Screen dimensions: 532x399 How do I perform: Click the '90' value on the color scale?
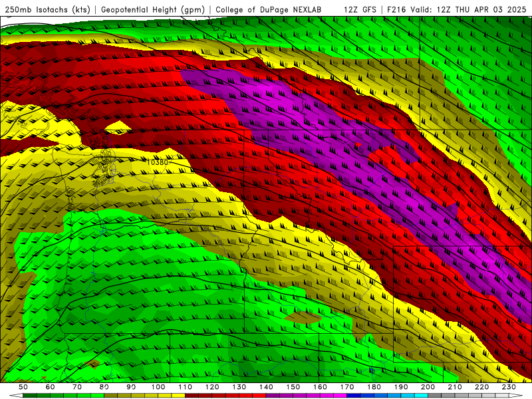(131, 387)
